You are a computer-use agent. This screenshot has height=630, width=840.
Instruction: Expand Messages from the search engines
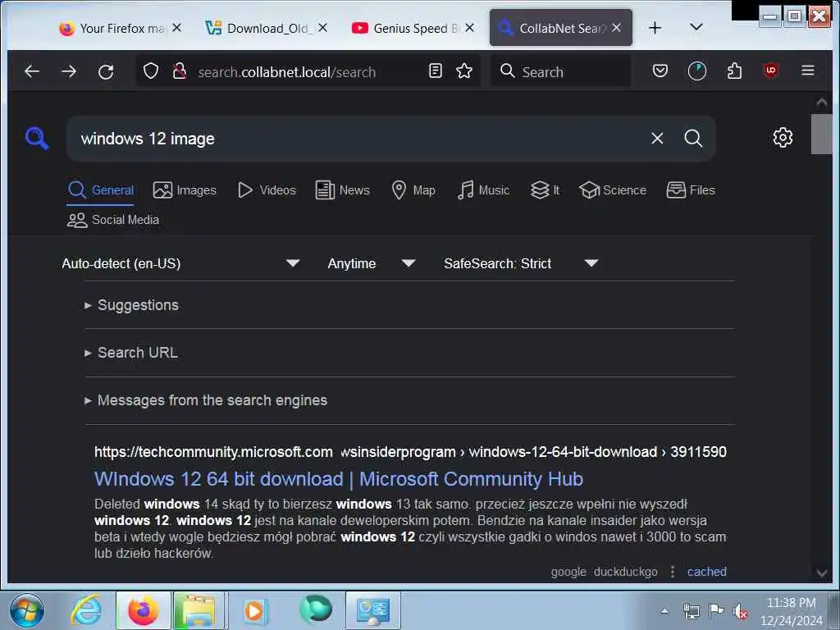pyautogui.click(x=206, y=400)
